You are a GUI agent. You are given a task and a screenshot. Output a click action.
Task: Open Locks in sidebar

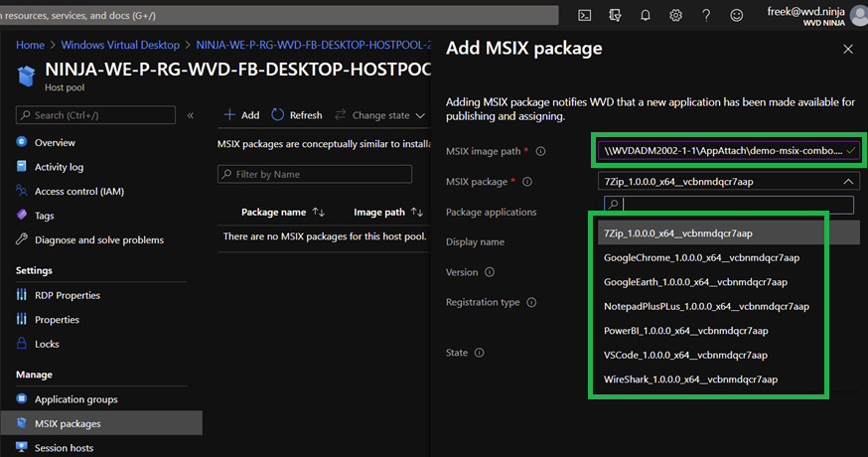[47, 344]
